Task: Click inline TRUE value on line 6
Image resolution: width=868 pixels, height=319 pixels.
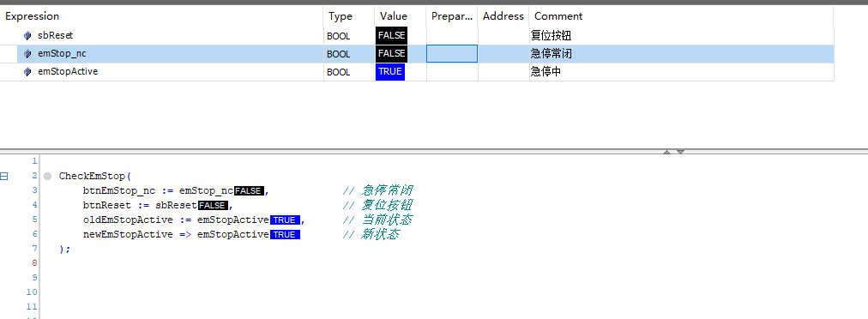Action: [285, 234]
